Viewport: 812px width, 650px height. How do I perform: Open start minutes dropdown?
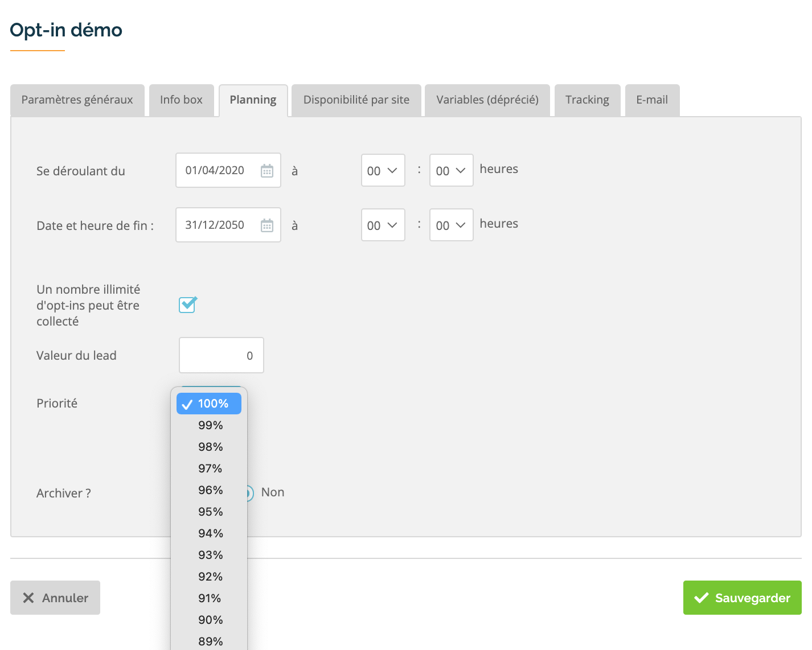pos(452,170)
